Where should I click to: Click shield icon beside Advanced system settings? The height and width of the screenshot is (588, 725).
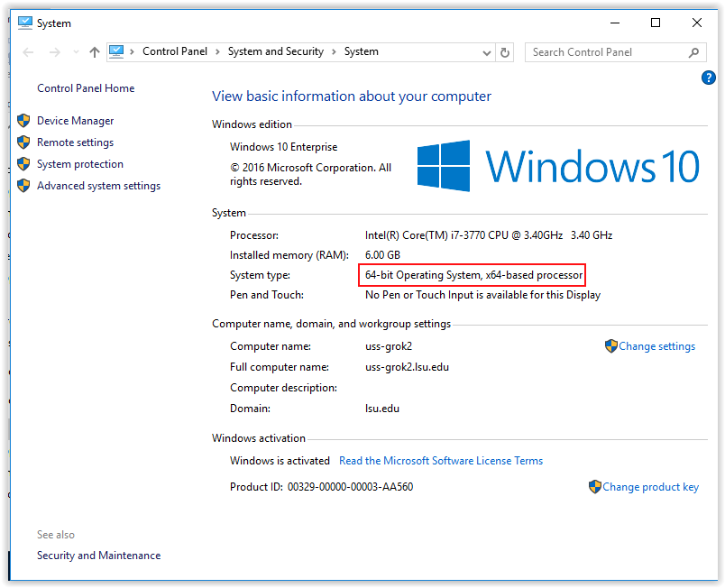coord(23,186)
